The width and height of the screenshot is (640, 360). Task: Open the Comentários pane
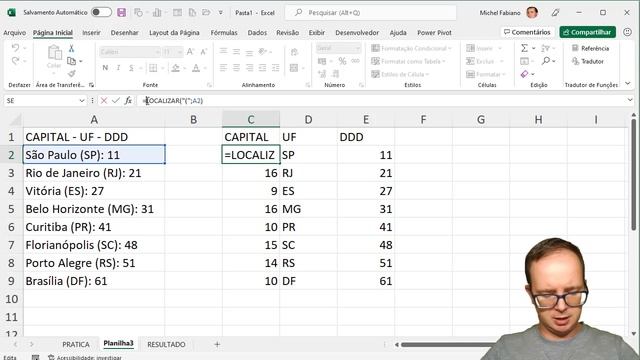pyautogui.click(x=527, y=32)
